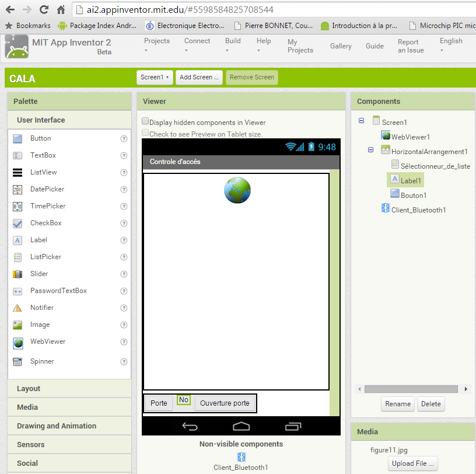
Task: Tap the phone preview recent apps icon
Action: click(x=293, y=427)
